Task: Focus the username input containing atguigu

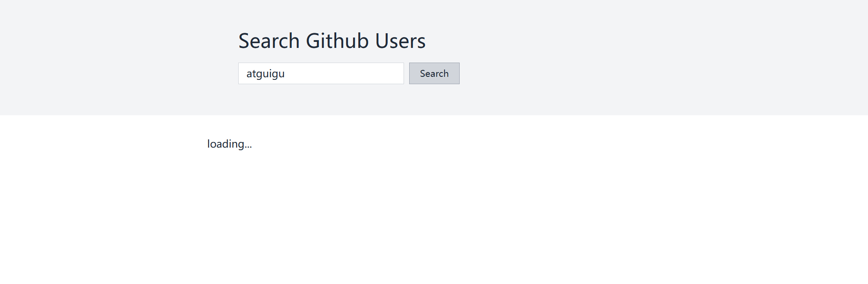Action: [x=321, y=73]
